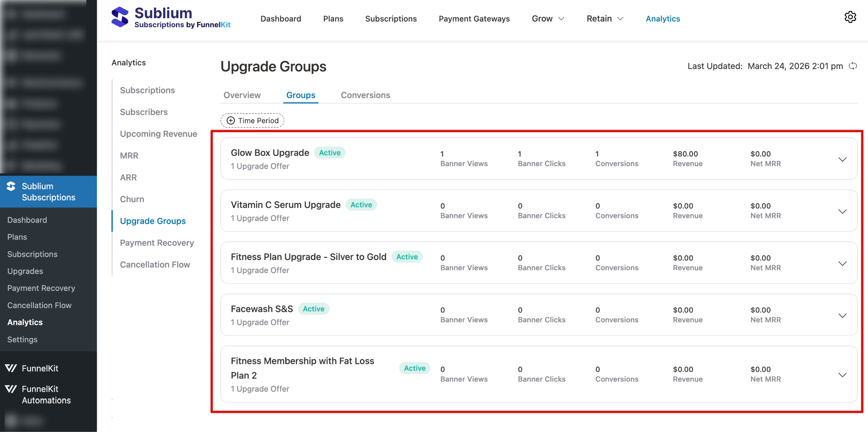Click the topmost collapsed sidebar icon
This screenshot has height=432, width=868.
(x=11, y=13)
